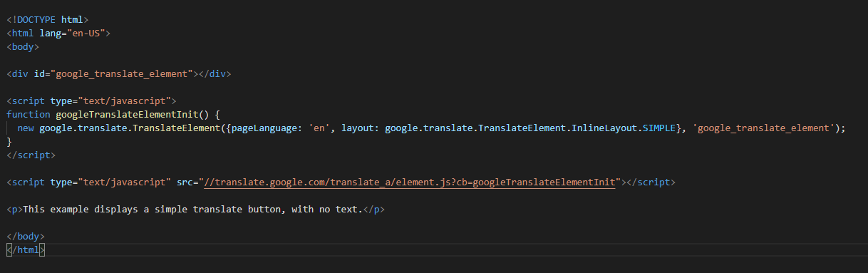Click the closing div tag

(x=215, y=74)
